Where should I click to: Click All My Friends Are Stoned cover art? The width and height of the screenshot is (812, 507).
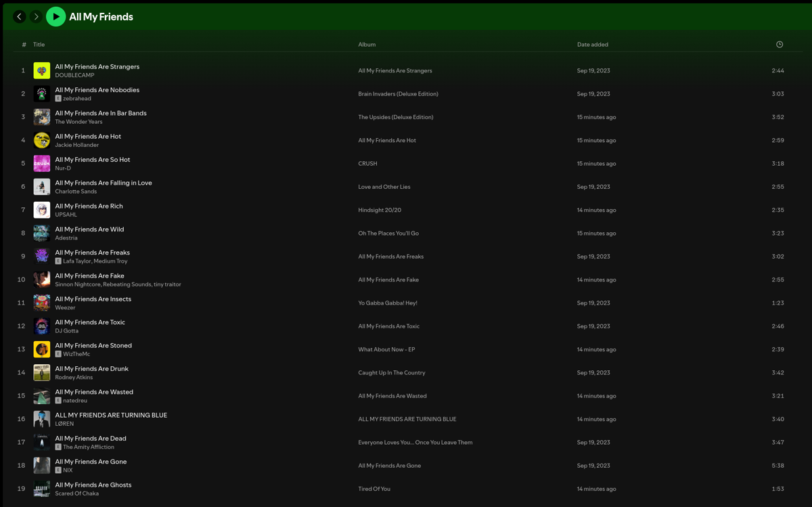coord(42,349)
